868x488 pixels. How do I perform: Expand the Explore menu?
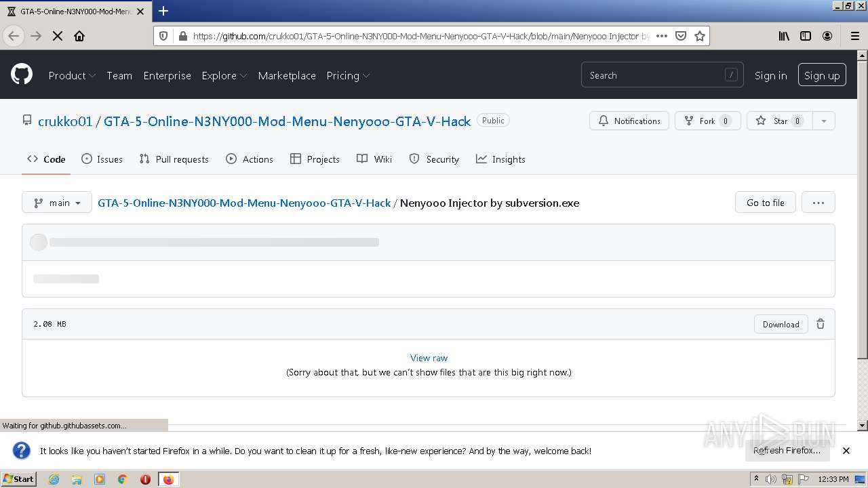click(224, 75)
